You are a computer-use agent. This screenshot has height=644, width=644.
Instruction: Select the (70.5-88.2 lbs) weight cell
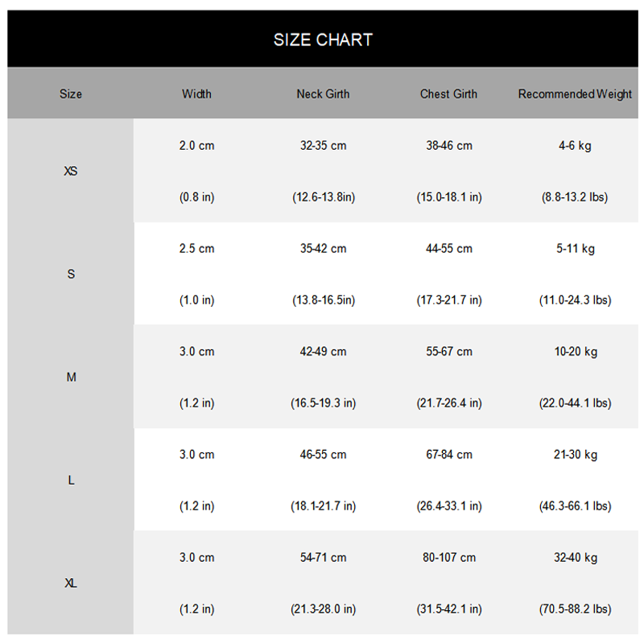[x=575, y=609]
